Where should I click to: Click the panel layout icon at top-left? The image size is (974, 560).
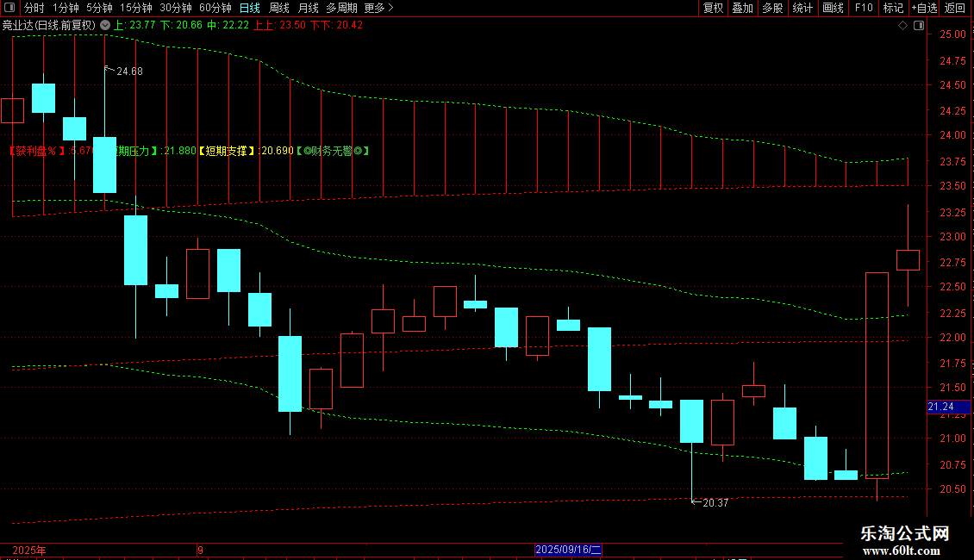(x=9, y=8)
